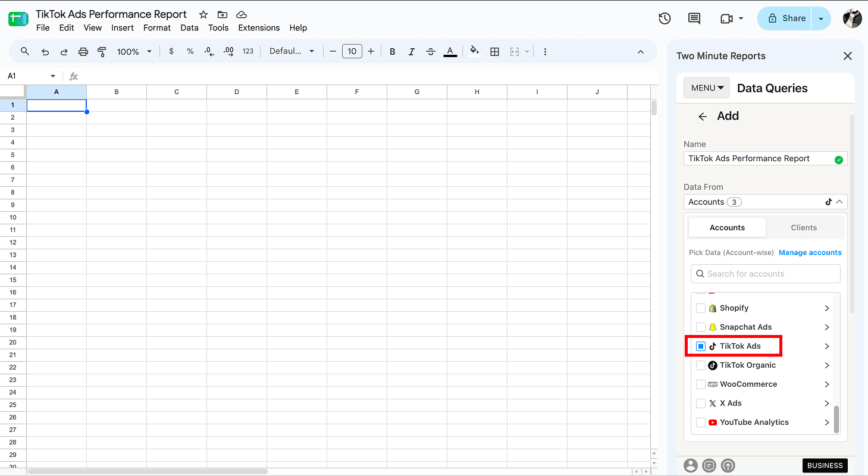Expand the Snapchat Ads accounts arrow
The image size is (868, 476).
(x=827, y=327)
